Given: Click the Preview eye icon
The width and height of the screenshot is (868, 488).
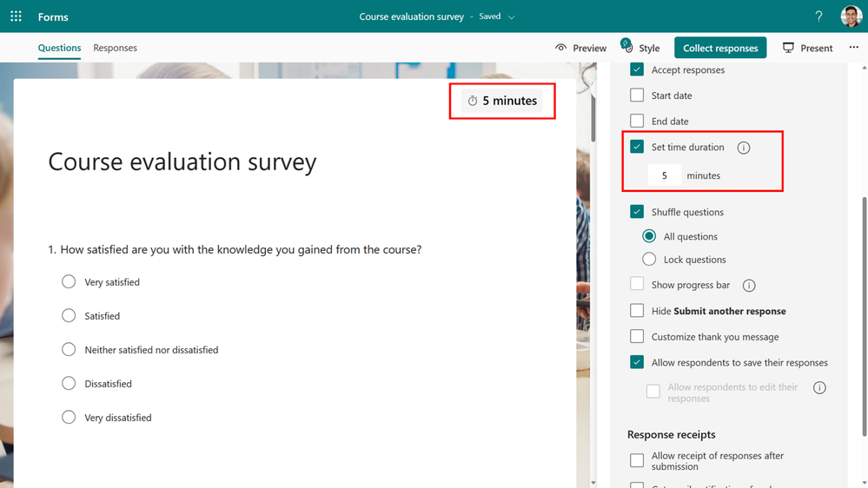Looking at the screenshot, I should pyautogui.click(x=560, y=48).
